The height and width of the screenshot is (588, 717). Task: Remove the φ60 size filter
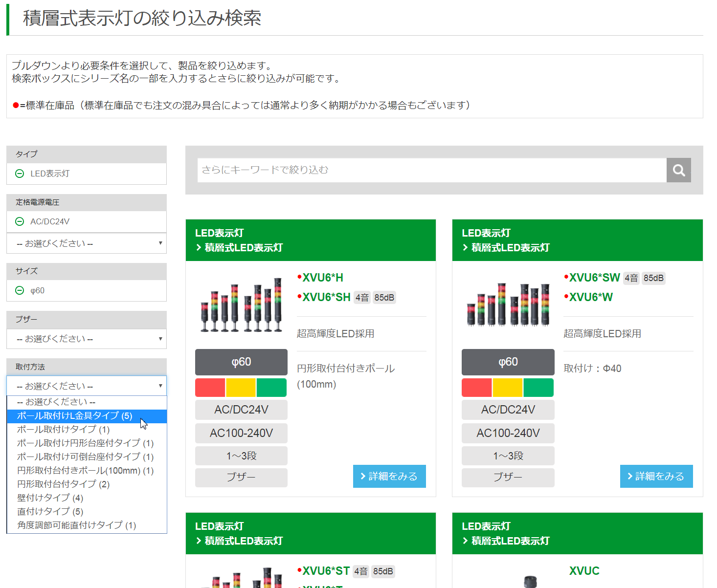click(20, 290)
